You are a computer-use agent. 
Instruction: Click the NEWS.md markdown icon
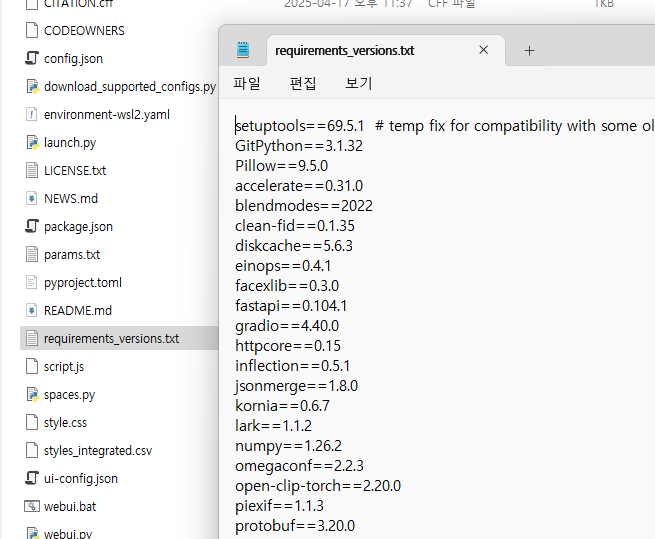point(32,198)
